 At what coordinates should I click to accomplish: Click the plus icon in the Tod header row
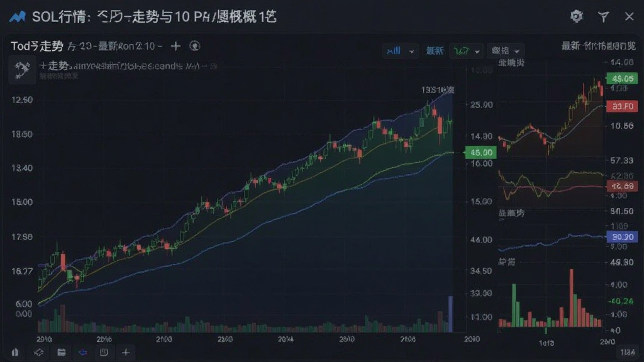click(176, 46)
